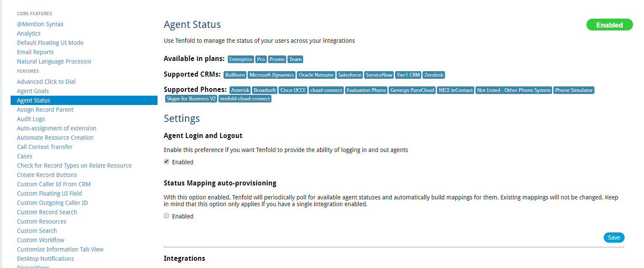Click the Zendesk CRM tag
The height and width of the screenshot is (268, 644).
click(x=434, y=75)
